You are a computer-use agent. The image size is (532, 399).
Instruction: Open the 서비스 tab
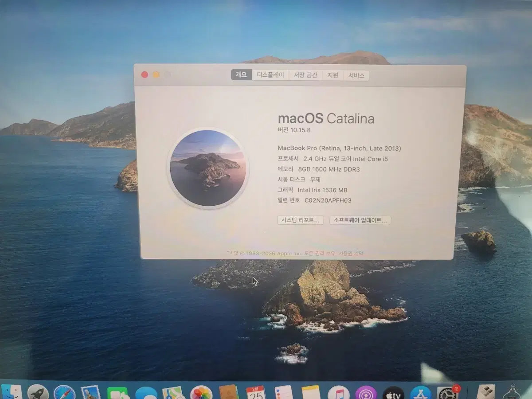pos(356,75)
